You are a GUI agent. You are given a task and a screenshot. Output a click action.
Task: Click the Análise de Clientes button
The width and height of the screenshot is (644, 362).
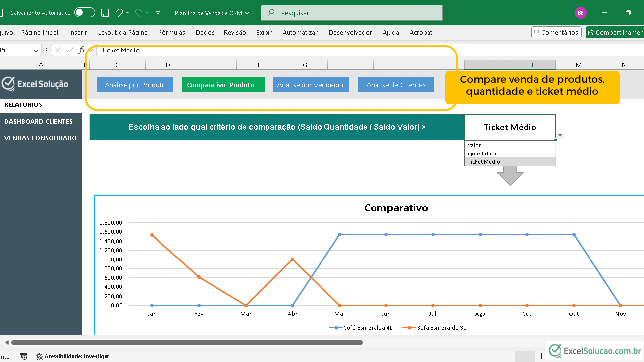[x=396, y=85]
